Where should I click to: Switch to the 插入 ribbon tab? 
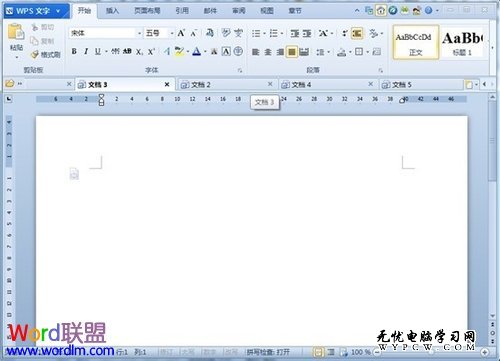[x=112, y=11]
